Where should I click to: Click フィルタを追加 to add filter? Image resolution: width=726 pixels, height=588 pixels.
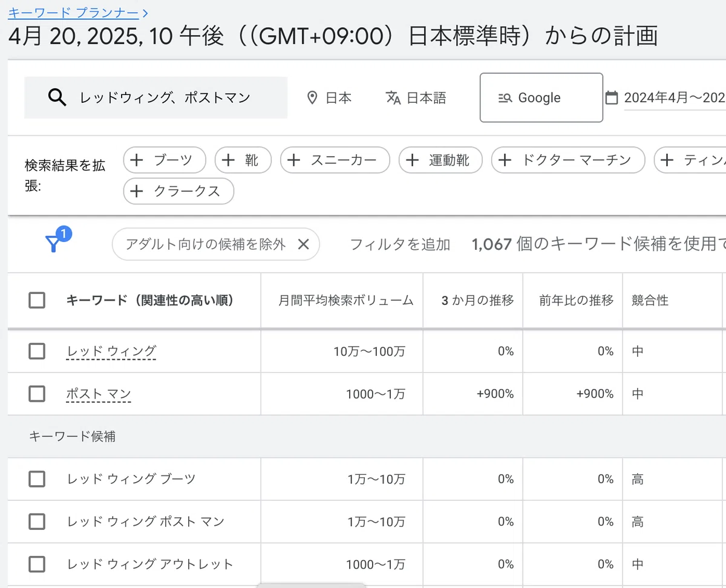pyautogui.click(x=400, y=244)
